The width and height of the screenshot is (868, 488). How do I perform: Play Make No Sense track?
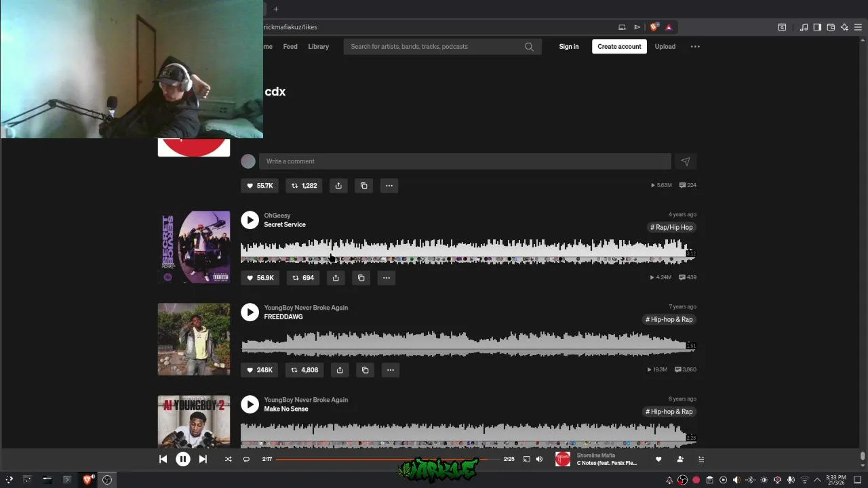[250, 404]
